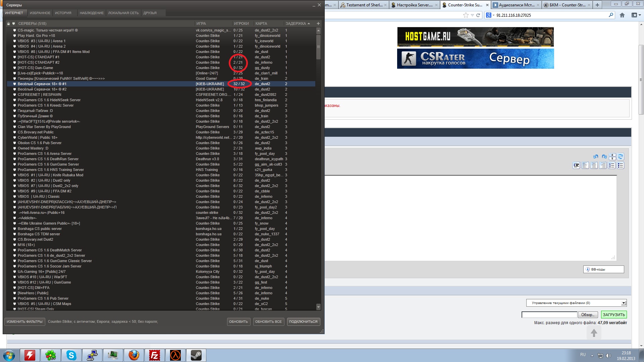Switch to the ИСТОРИЯ tab
This screenshot has height=362, width=644.
(x=63, y=13)
